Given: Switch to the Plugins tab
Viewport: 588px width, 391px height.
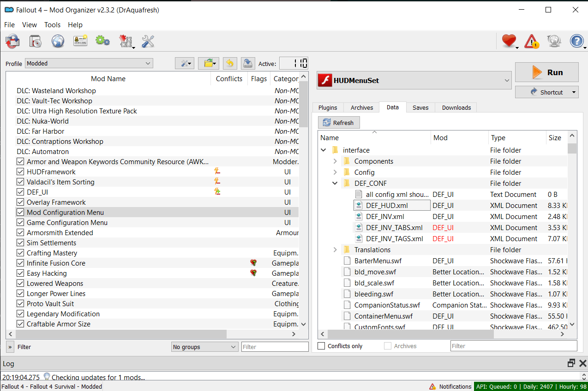Looking at the screenshot, I should pos(328,107).
